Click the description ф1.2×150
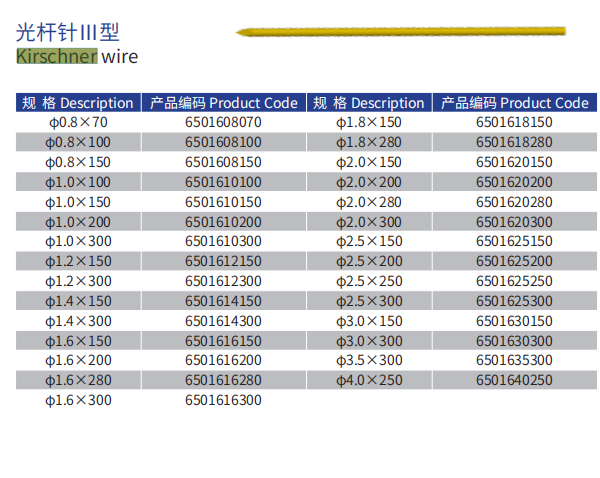Viewport: 600px width, 478px height. tap(78, 261)
